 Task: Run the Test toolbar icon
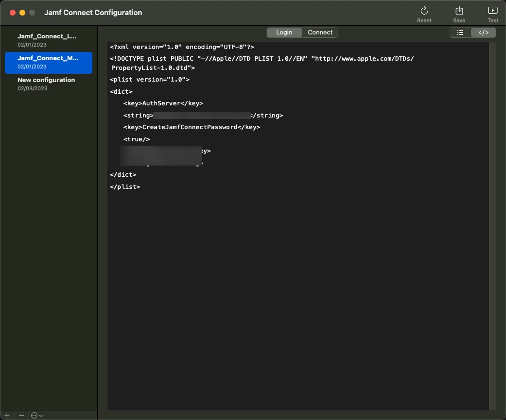(x=493, y=15)
